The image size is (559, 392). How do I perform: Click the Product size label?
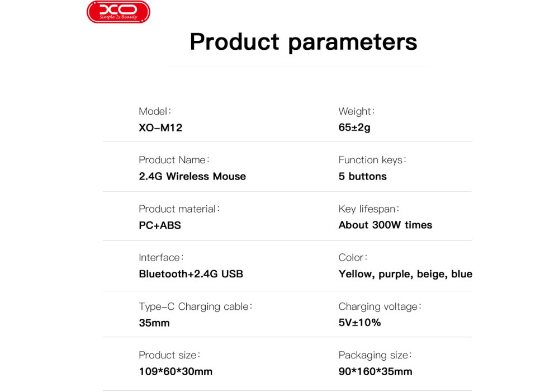(169, 355)
